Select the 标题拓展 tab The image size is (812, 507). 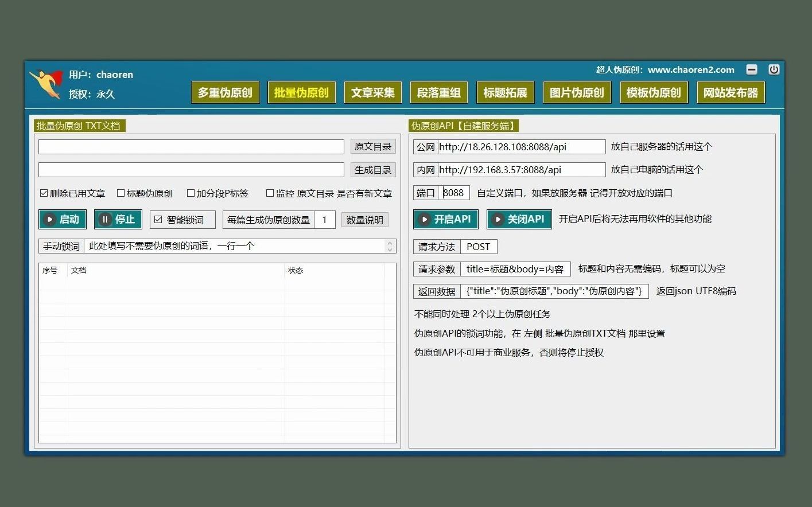pos(506,92)
